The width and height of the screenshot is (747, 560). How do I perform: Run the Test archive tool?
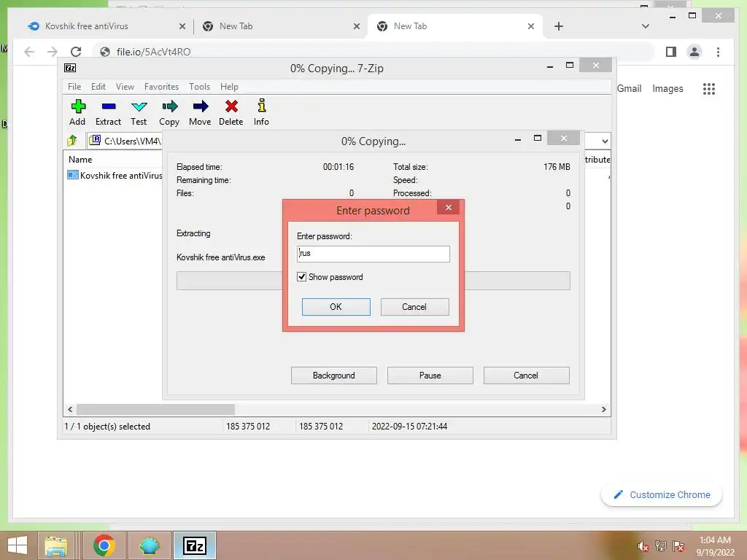[139, 112]
